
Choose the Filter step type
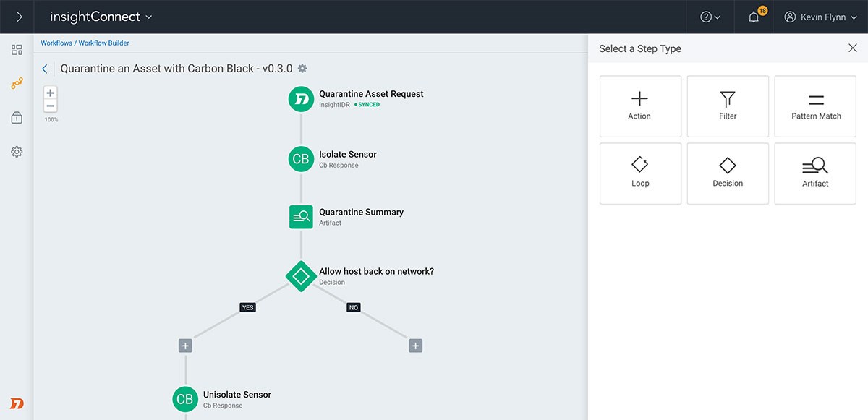(x=728, y=106)
